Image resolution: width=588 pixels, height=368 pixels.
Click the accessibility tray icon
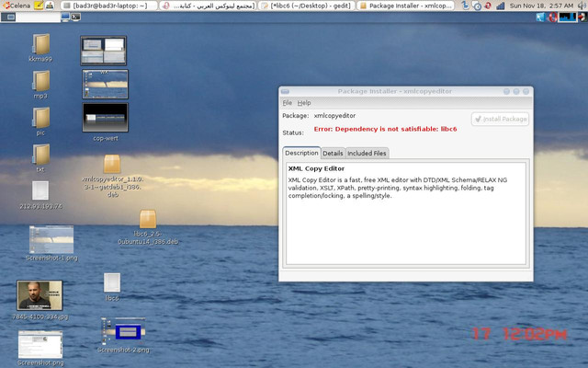[x=466, y=6]
